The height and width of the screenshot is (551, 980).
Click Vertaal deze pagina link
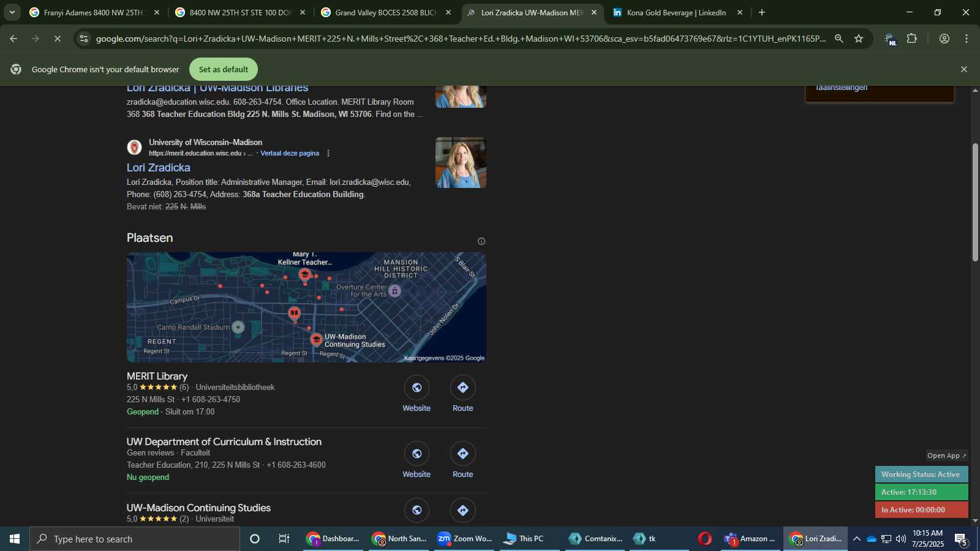[x=290, y=153]
